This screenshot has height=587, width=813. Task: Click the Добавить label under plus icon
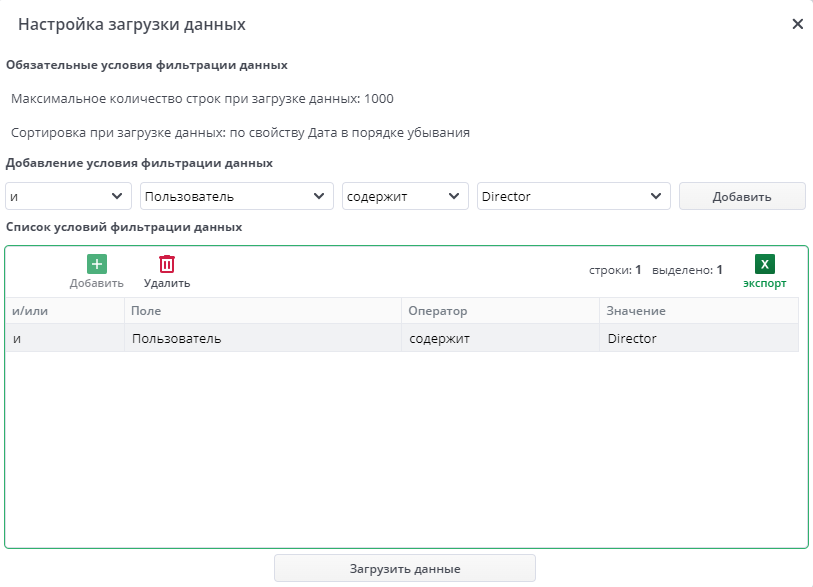(x=96, y=281)
